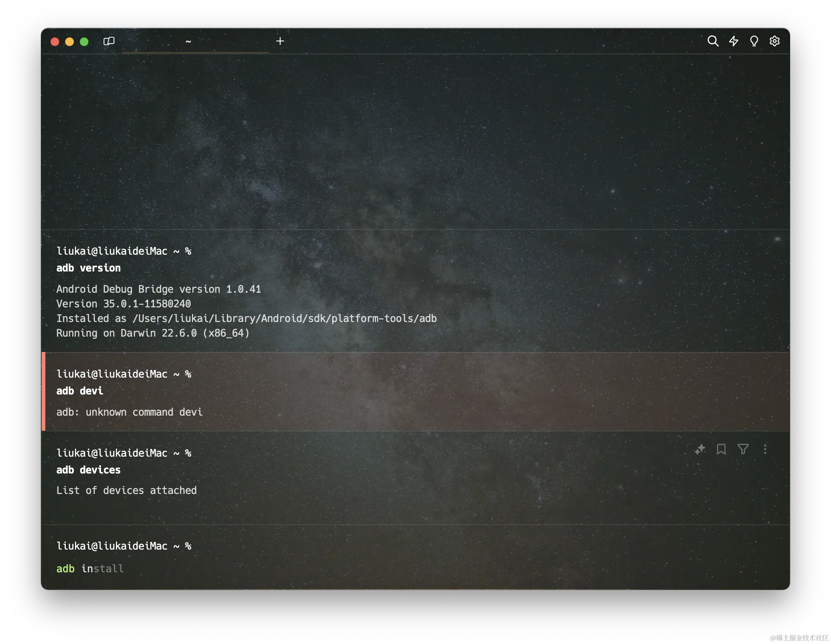Open settings via the gear icon
The image size is (831, 644).
pos(774,41)
